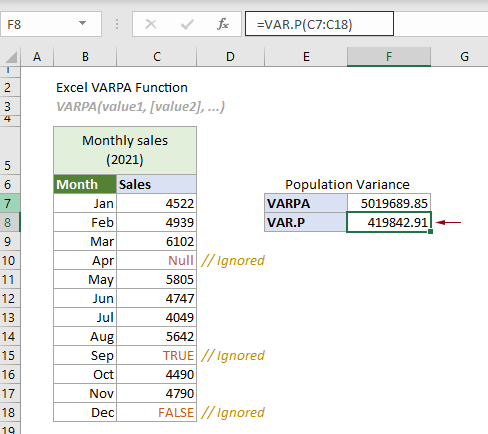Click inside the formula bar showing =VAR.P(C7:C18)
The image size is (488, 434).
319,24
